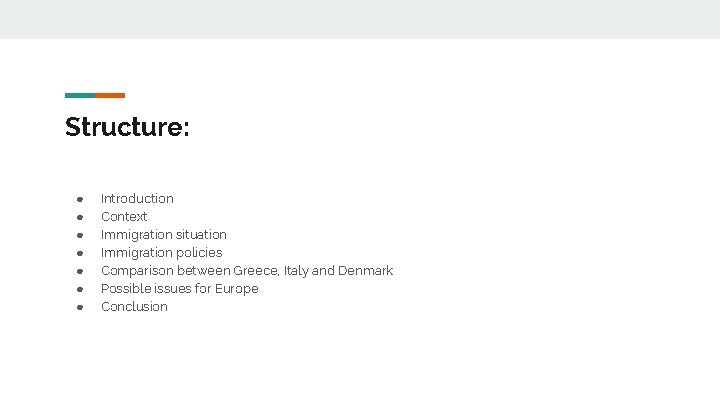
Task: Click the Structure: slide title
Action: coord(127,127)
